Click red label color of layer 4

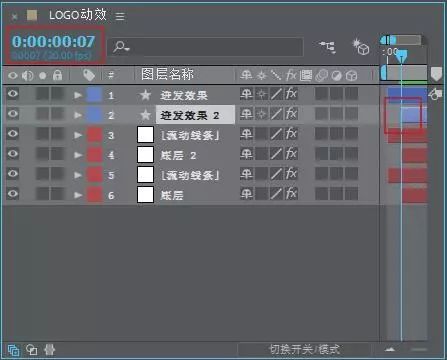pos(94,155)
